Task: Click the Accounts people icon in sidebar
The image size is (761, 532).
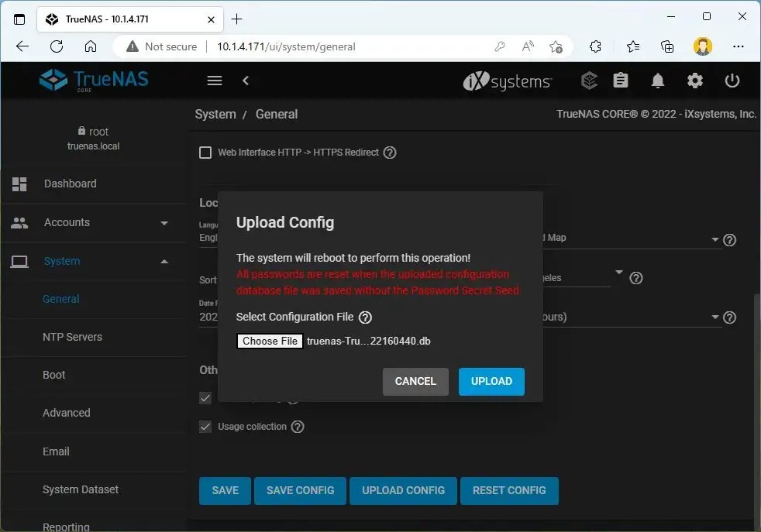Action: [19, 222]
